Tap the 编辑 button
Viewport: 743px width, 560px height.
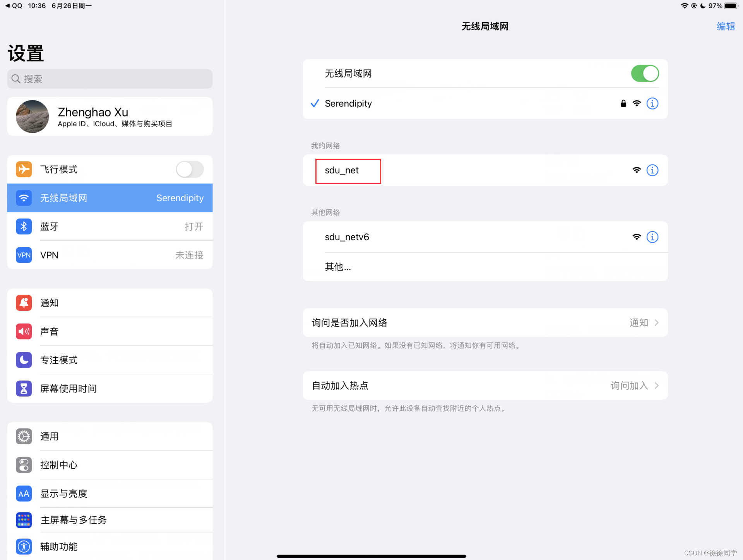pos(726,26)
